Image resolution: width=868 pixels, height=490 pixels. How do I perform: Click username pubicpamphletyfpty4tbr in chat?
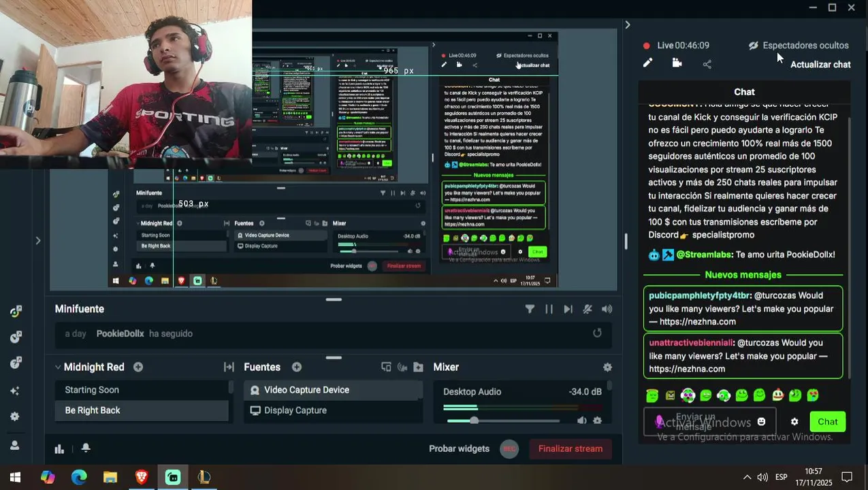tap(698, 295)
